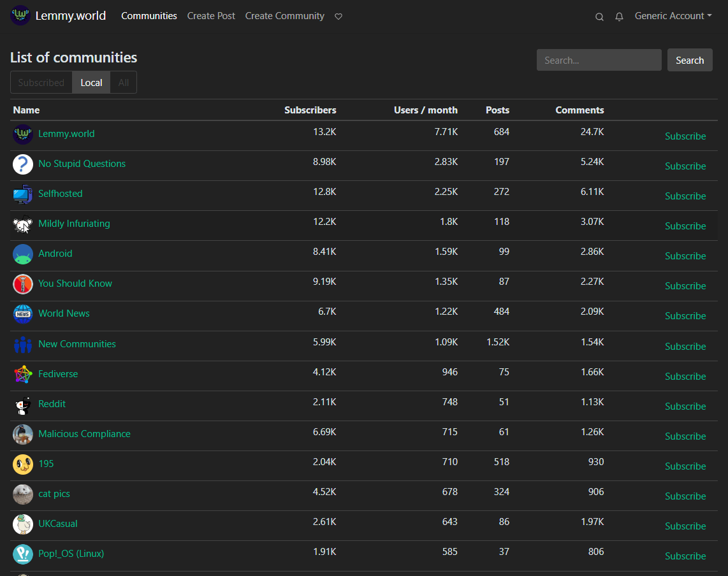Viewport: 728px width, 576px height.
Task: Open the Communities navigation item
Action: (x=149, y=16)
